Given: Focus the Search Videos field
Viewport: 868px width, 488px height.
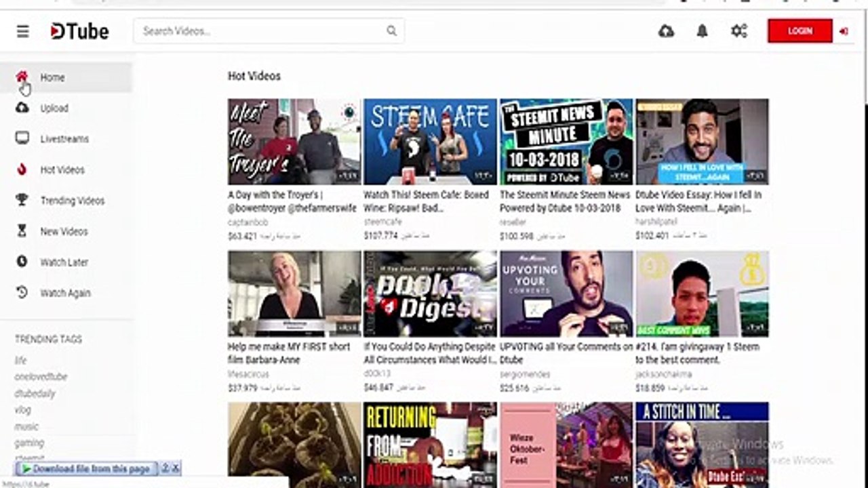Looking at the screenshot, I should click(x=269, y=31).
